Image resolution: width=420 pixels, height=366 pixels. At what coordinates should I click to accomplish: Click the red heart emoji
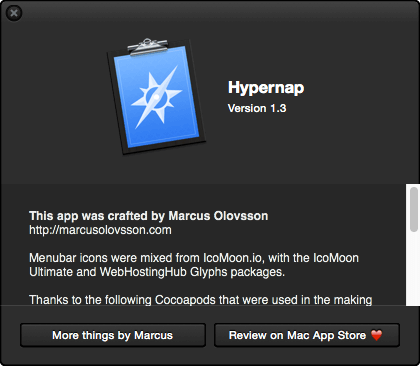(377, 335)
